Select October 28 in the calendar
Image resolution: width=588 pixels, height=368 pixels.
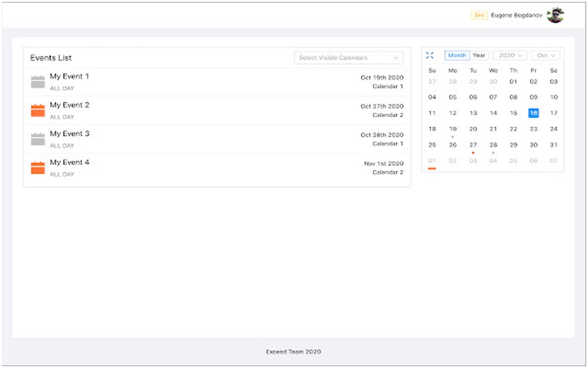click(x=493, y=145)
